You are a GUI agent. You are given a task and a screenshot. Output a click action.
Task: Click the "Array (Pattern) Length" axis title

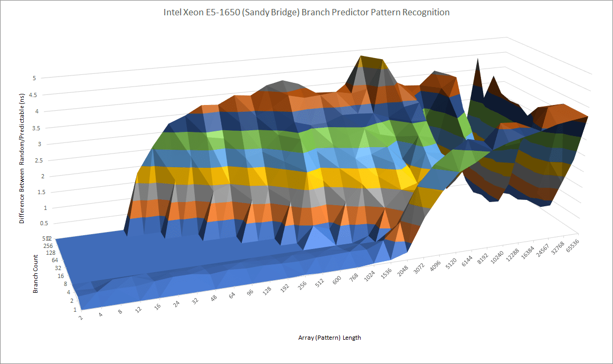click(329, 338)
